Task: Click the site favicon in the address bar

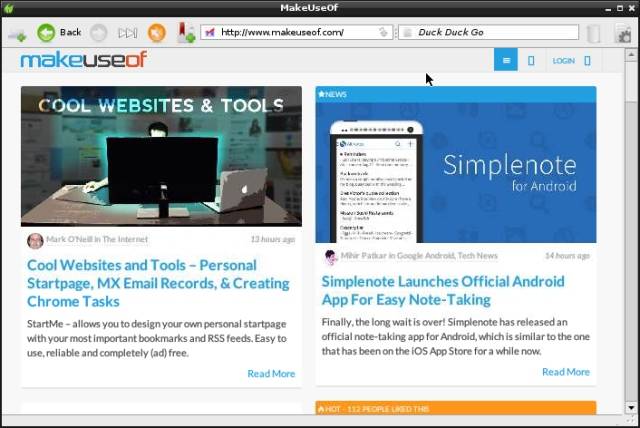Action: [210, 32]
